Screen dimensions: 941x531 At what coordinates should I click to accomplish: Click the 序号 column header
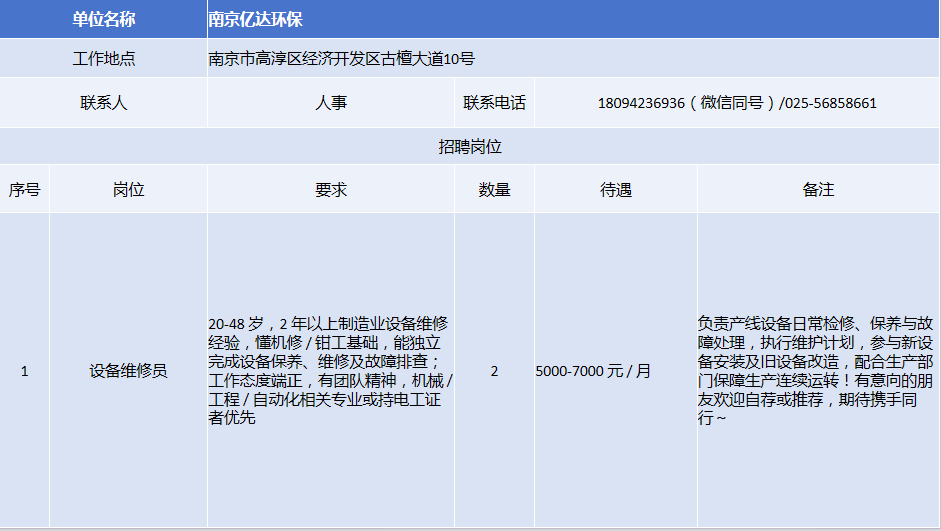tap(25, 190)
